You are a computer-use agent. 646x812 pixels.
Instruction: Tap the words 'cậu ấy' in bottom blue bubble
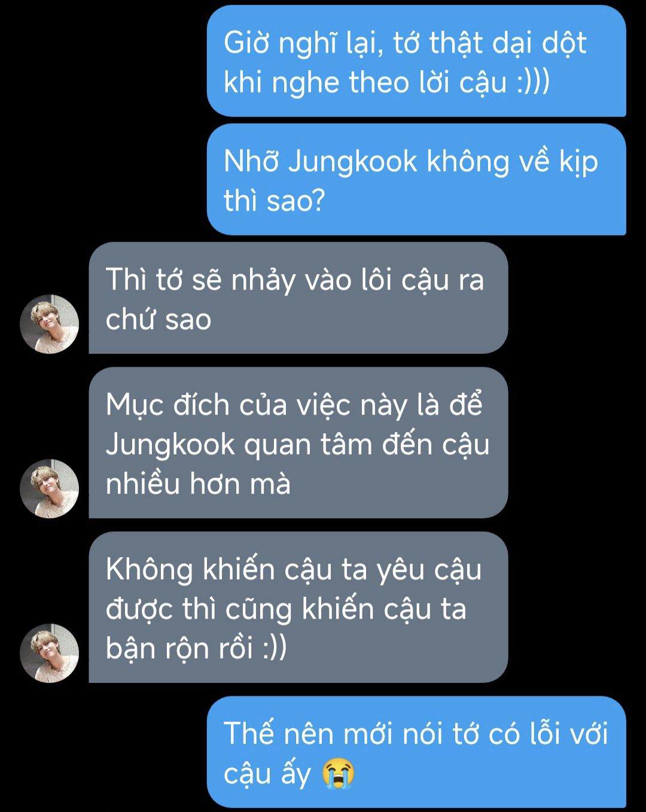point(267,774)
